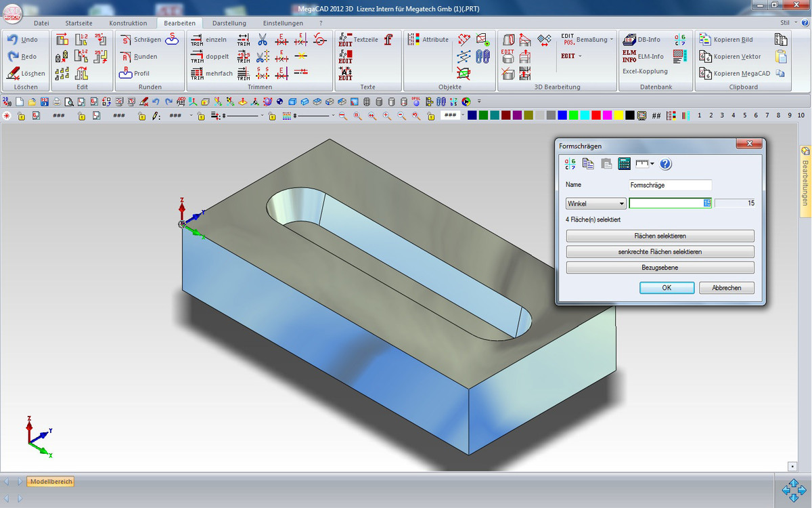Open the ruler units dropdown arrow in dialog

click(x=652, y=164)
